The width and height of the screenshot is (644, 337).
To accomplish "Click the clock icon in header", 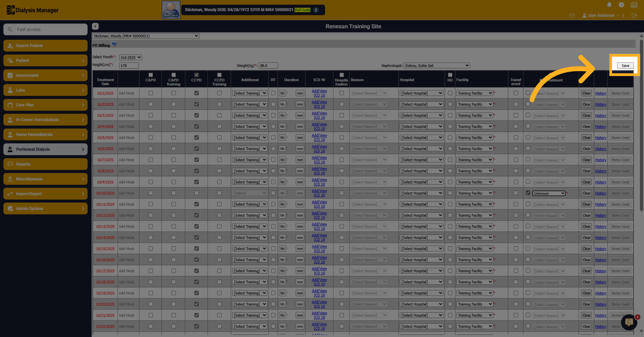I will pos(621,5).
